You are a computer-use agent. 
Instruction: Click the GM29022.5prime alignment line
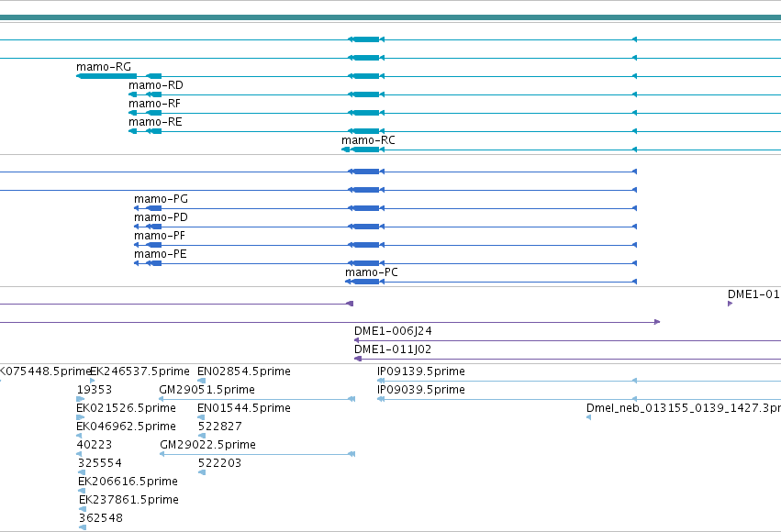(258, 454)
